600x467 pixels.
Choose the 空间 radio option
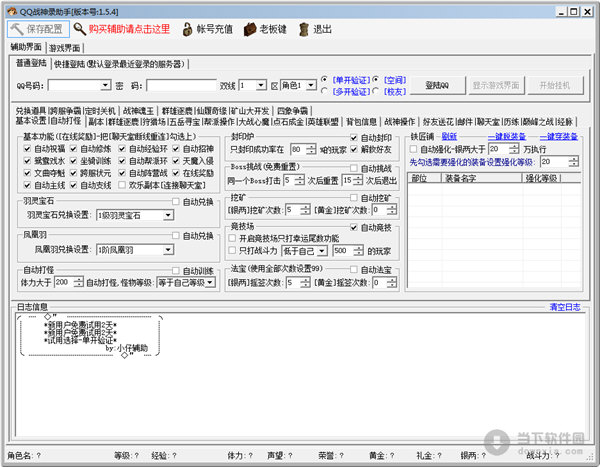click(376, 80)
